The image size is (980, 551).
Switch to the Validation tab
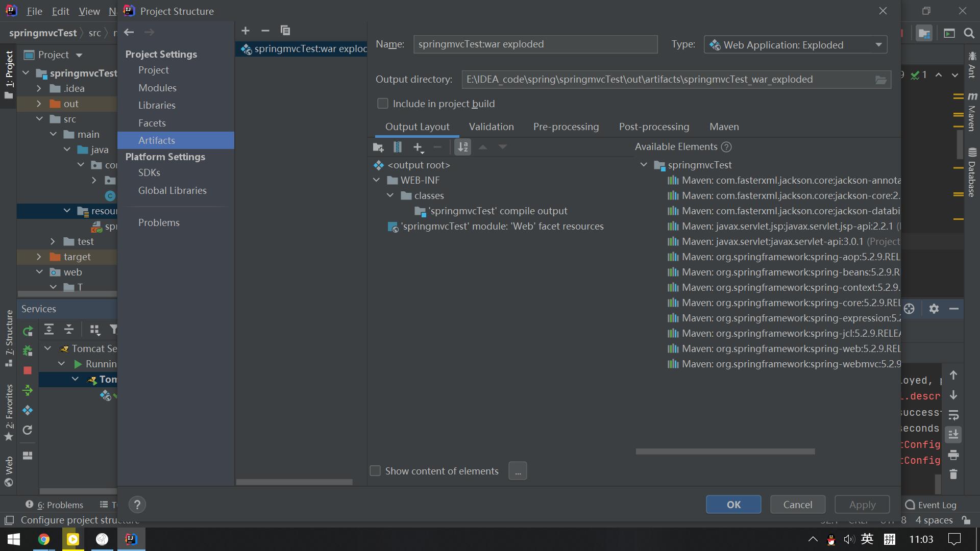point(491,127)
